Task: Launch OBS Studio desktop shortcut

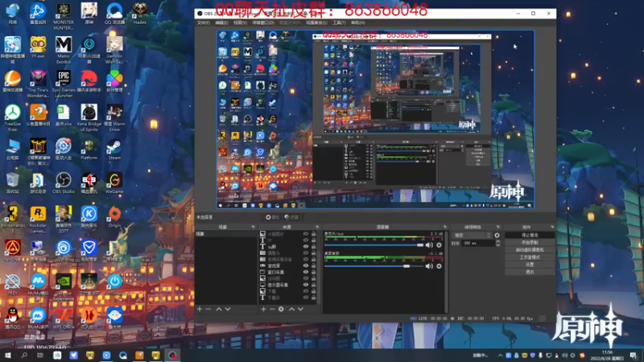Action: (x=64, y=183)
